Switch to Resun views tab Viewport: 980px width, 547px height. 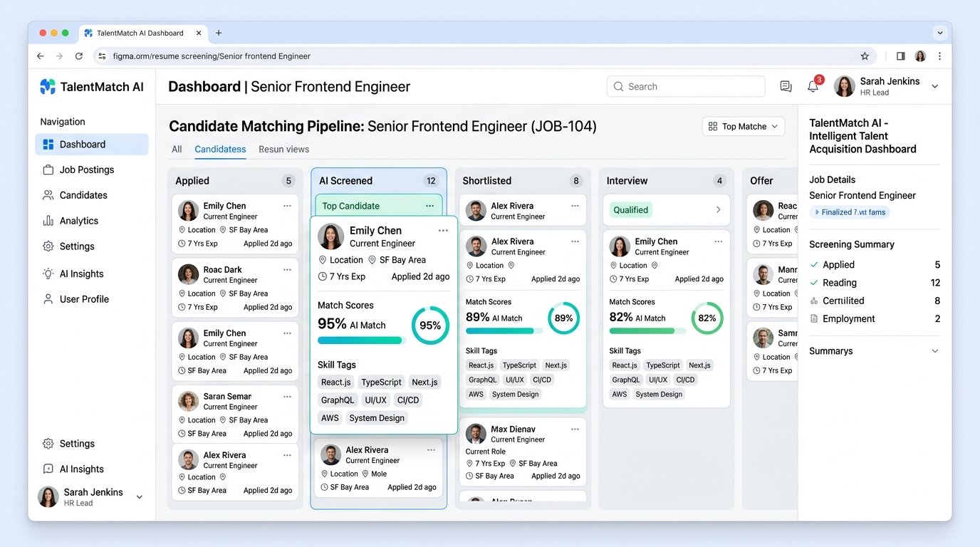tap(283, 150)
